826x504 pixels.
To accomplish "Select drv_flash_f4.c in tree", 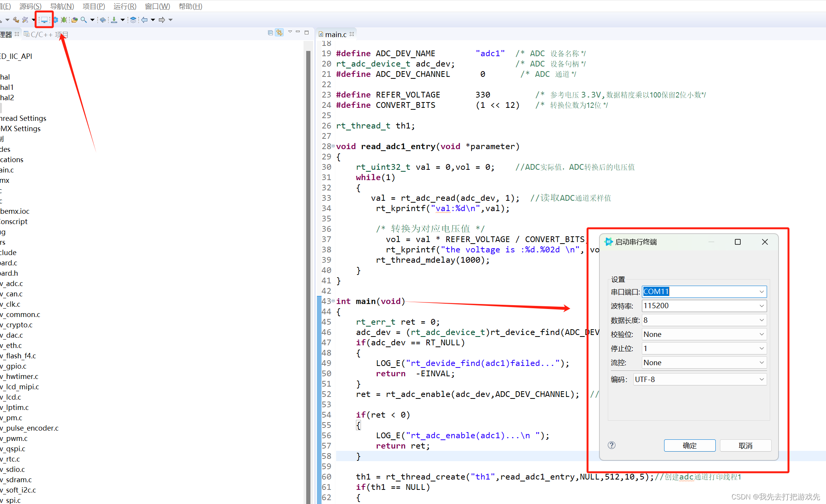I will tap(18, 356).
